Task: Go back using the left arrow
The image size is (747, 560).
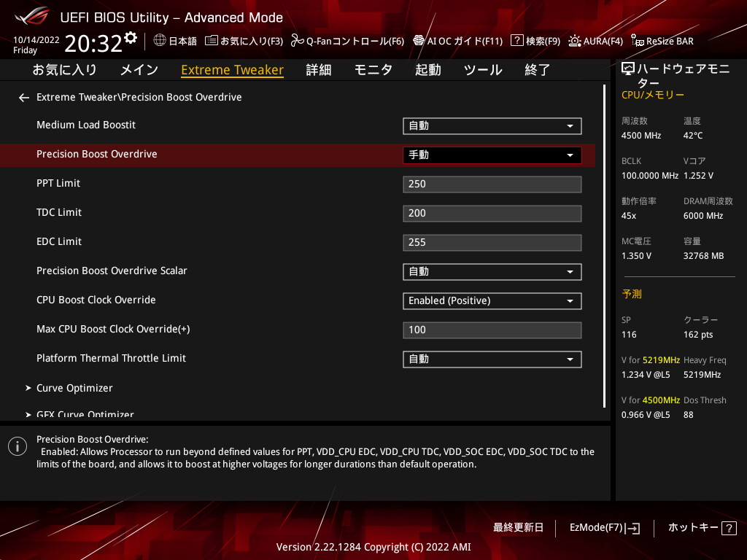Action: tap(24, 98)
